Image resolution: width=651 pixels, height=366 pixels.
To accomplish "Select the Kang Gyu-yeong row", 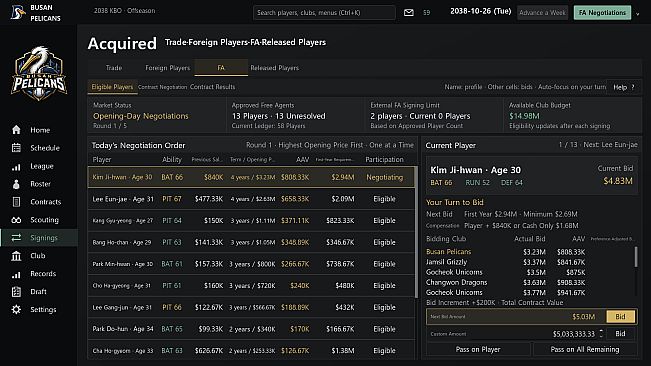I will click(251, 221).
